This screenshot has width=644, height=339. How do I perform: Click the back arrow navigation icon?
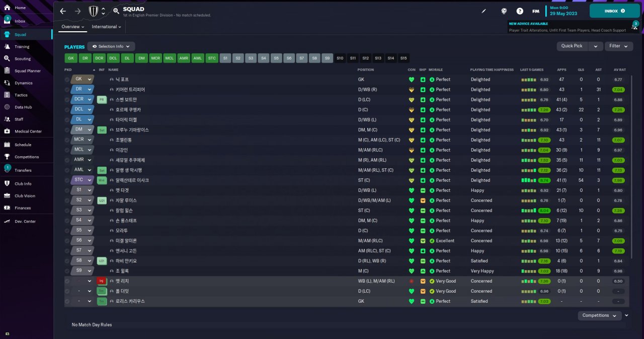[x=63, y=11]
